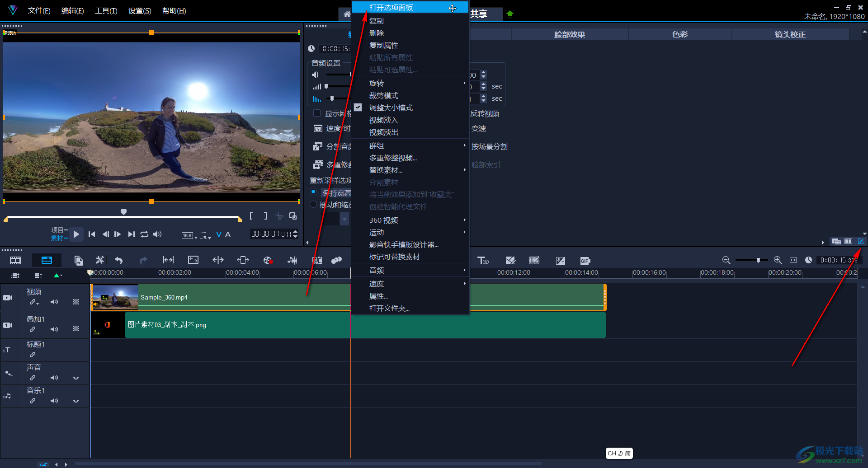Open the Replace media copy icon in timeline toolbar
868x468 pixels.
(x=79, y=260)
